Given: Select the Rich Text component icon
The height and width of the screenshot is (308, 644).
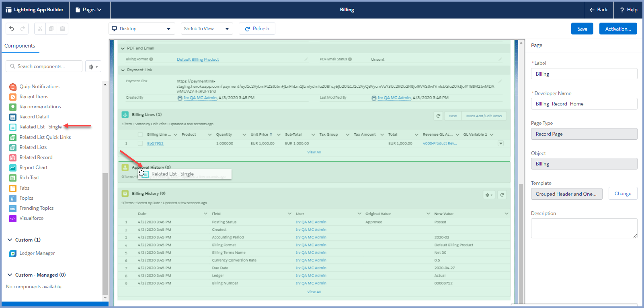Looking at the screenshot, I should (x=13, y=178).
